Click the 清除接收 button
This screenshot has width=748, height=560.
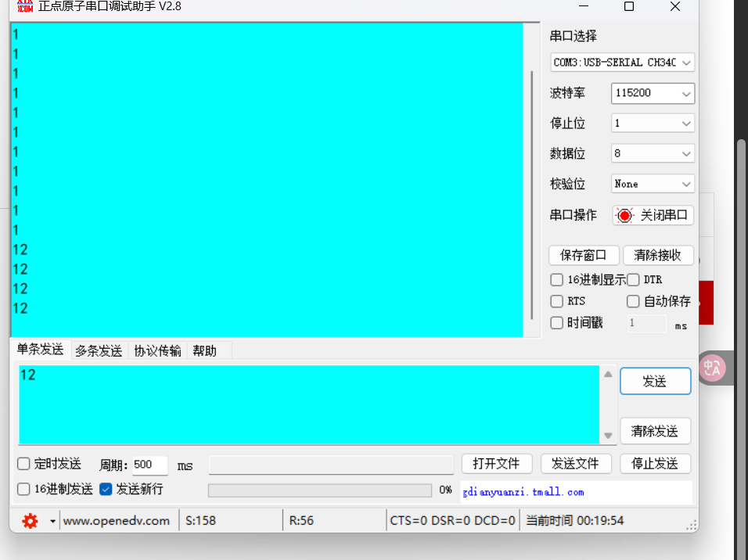658,255
